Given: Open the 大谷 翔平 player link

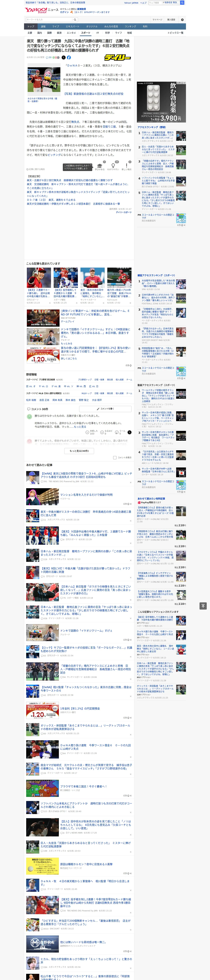Looking at the screenshot, I should [97, 400].
